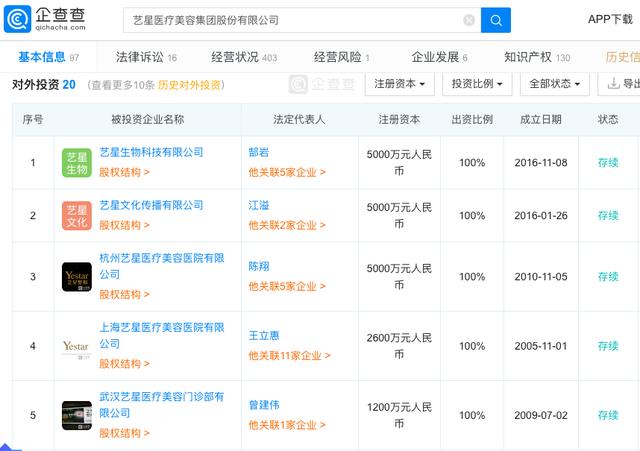640x451 pixels.
Task: Click the 被投资企业名称 column header
Action: click(x=148, y=120)
